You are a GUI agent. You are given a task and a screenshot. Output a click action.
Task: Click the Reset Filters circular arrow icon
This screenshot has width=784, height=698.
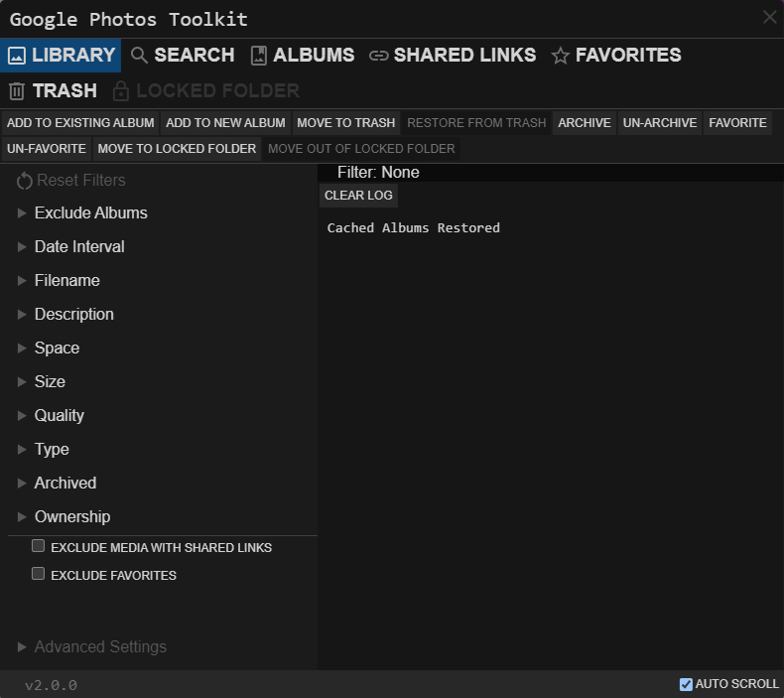24,181
